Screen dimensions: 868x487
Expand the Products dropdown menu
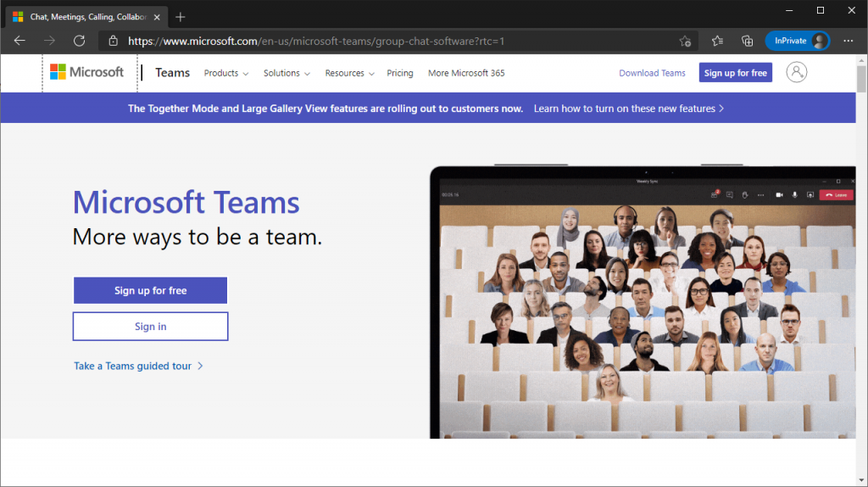click(x=225, y=73)
